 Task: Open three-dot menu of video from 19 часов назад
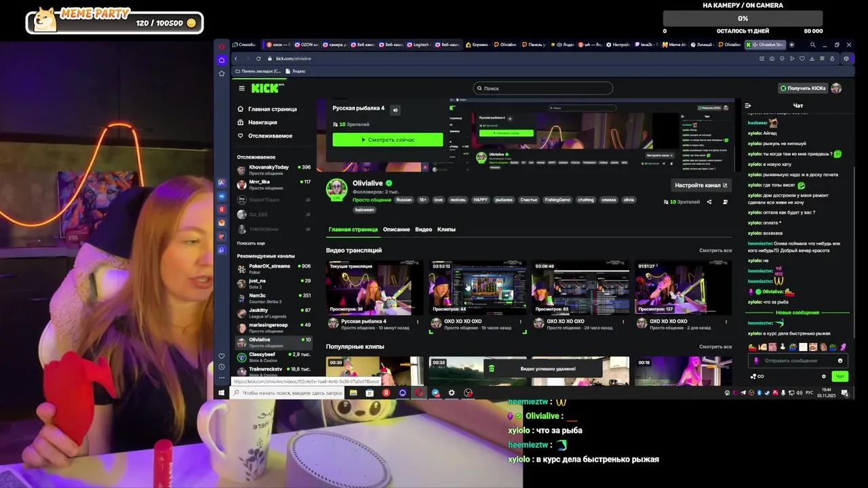click(x=521, y=322)
